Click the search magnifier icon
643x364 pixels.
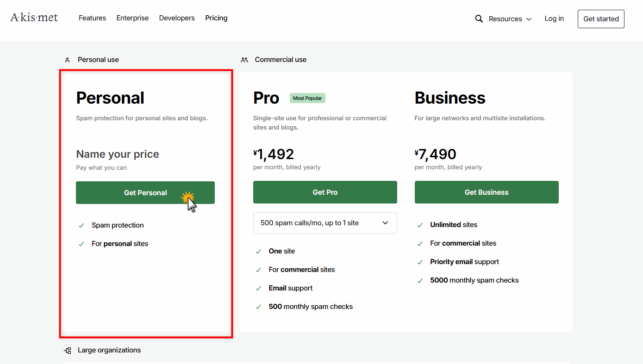point(479,19)
